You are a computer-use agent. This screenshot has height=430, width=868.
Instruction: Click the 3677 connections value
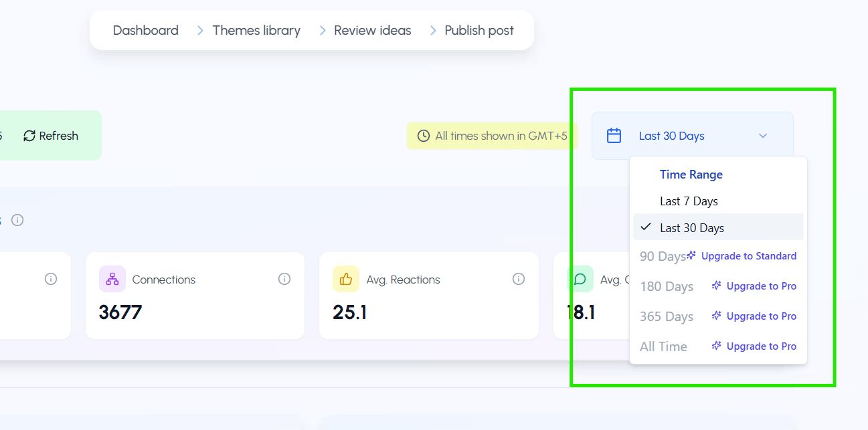(120, 312)
